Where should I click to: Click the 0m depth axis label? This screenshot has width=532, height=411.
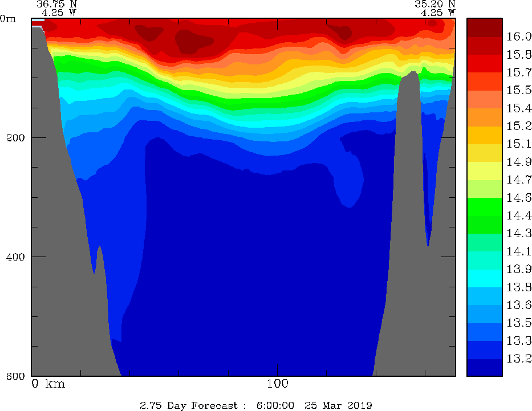click(8, 19)
